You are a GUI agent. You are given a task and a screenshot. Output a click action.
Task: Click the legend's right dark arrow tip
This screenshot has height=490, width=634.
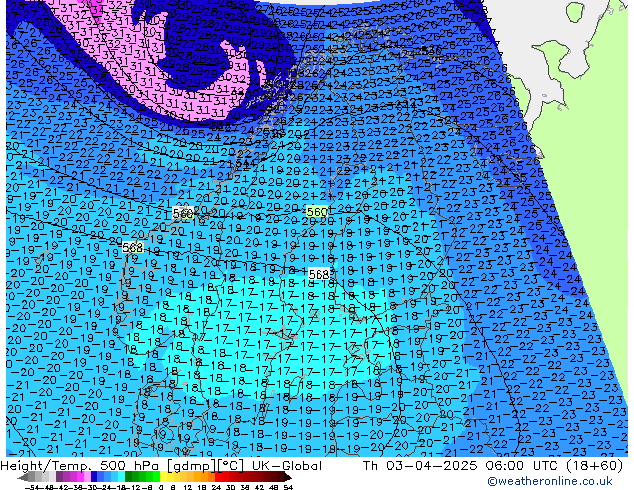point(288,477)
